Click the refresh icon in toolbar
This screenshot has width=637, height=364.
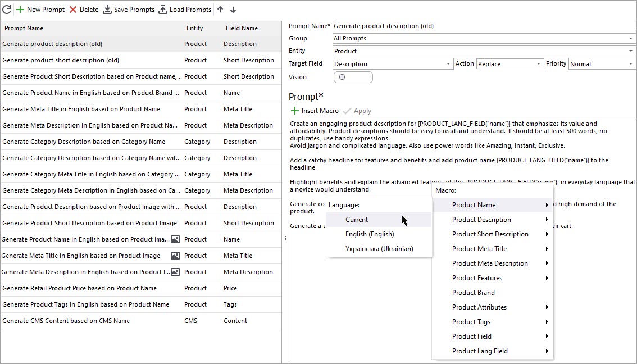(x=7, y=10)
